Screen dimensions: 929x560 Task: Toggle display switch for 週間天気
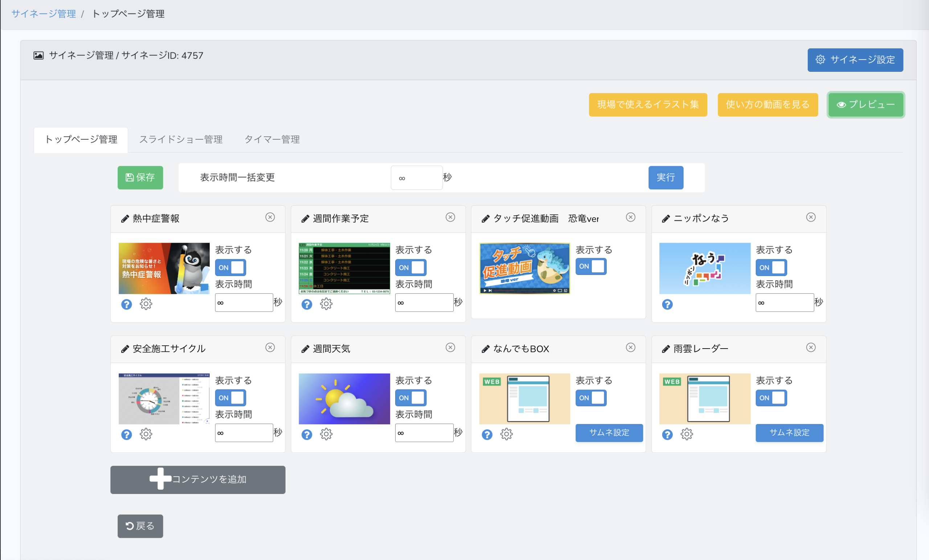(410, 398)
